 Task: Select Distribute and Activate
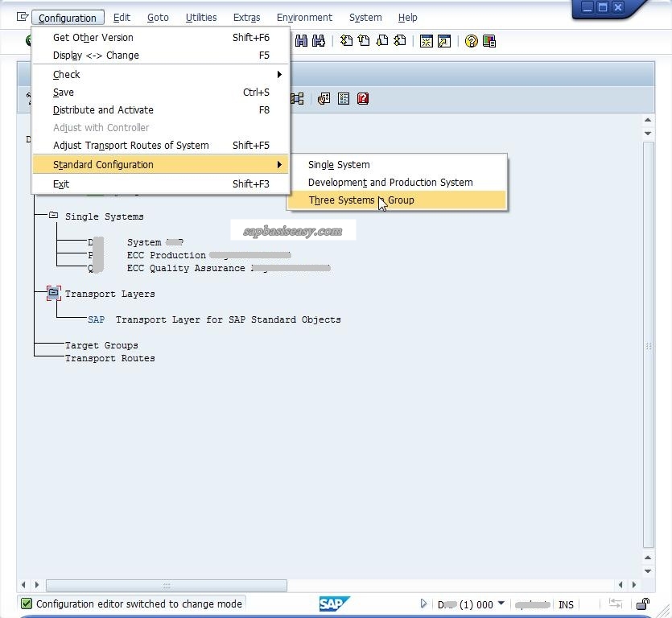(x=161, y=109)
